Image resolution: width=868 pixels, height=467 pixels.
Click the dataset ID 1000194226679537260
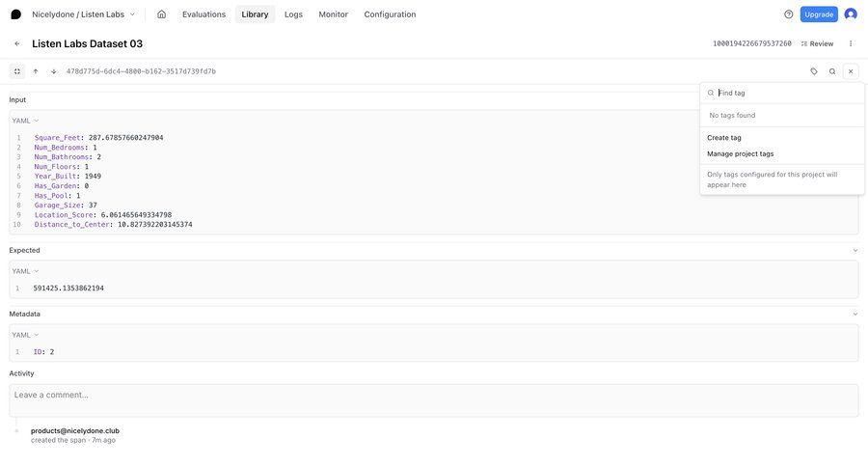[751, 43]
